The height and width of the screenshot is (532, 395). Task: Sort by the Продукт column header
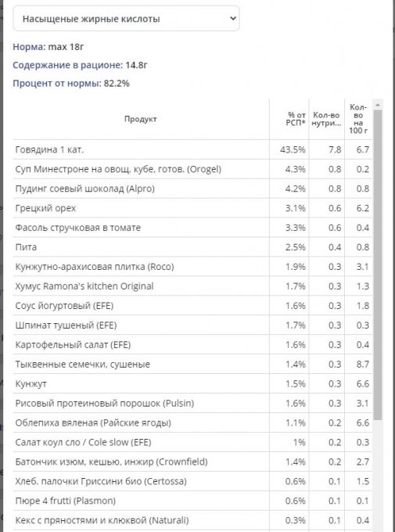click(141, 119)
